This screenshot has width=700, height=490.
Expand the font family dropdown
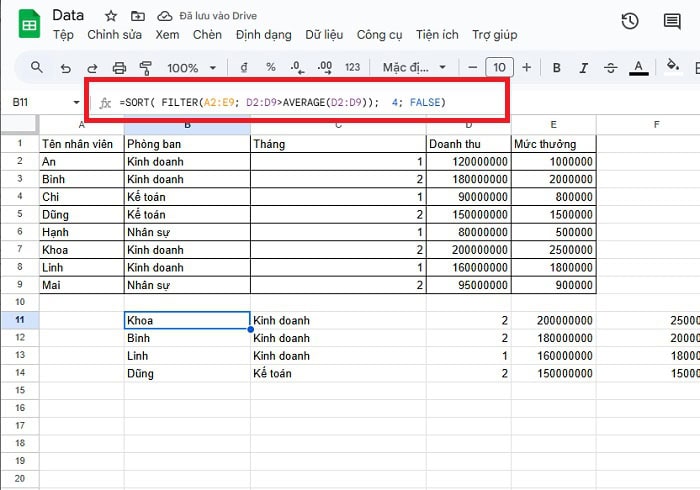pos(420,68)
